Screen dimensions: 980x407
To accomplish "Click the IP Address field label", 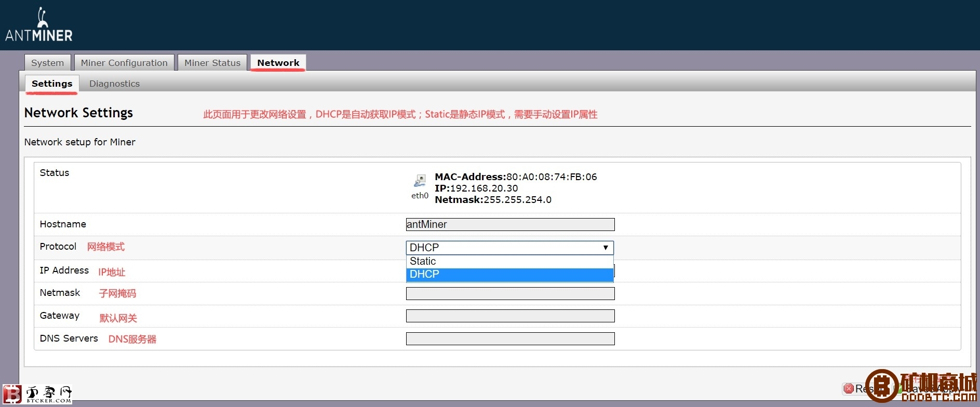I will [x=64, y=270].
